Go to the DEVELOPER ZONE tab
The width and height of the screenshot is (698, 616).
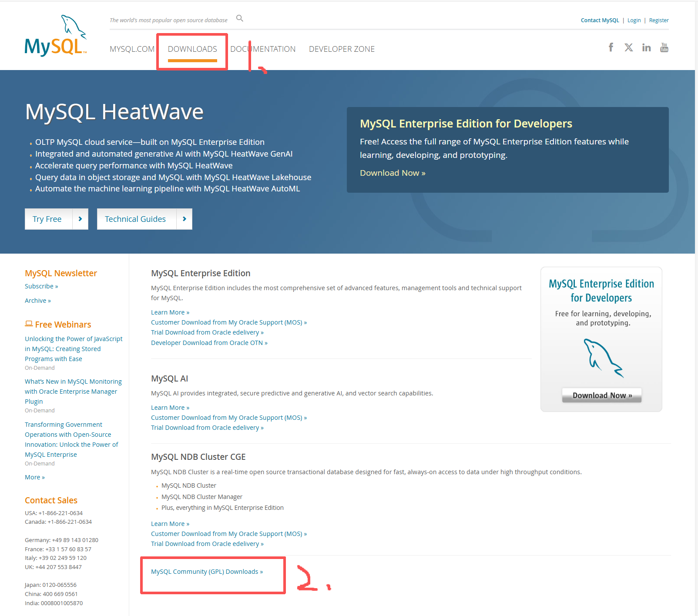(342, 49)
